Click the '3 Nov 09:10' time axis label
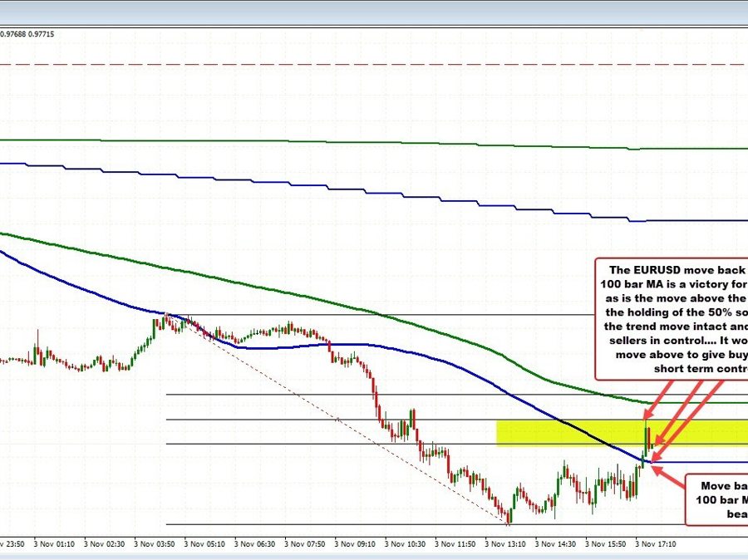The height and width of the screenshot is (560, 748). 357,543
